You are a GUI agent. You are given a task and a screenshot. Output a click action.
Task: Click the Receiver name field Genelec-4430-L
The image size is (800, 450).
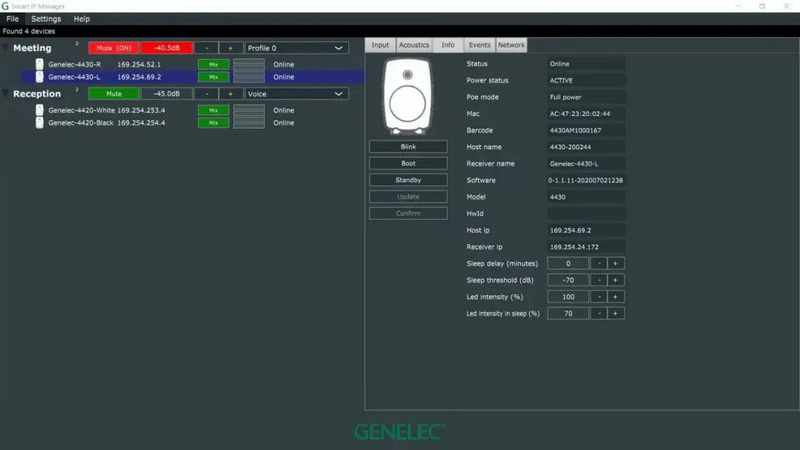point(586,164)
